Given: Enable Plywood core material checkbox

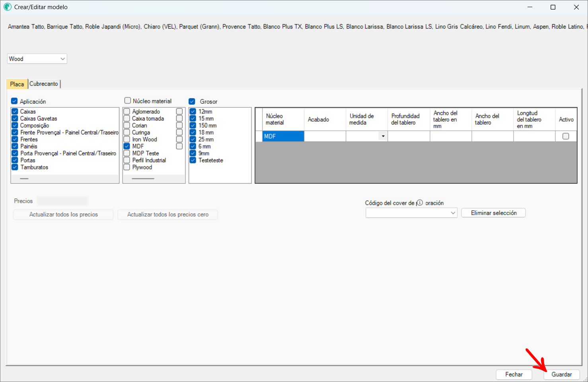Looking at the screenshot, I should point(127,167).
